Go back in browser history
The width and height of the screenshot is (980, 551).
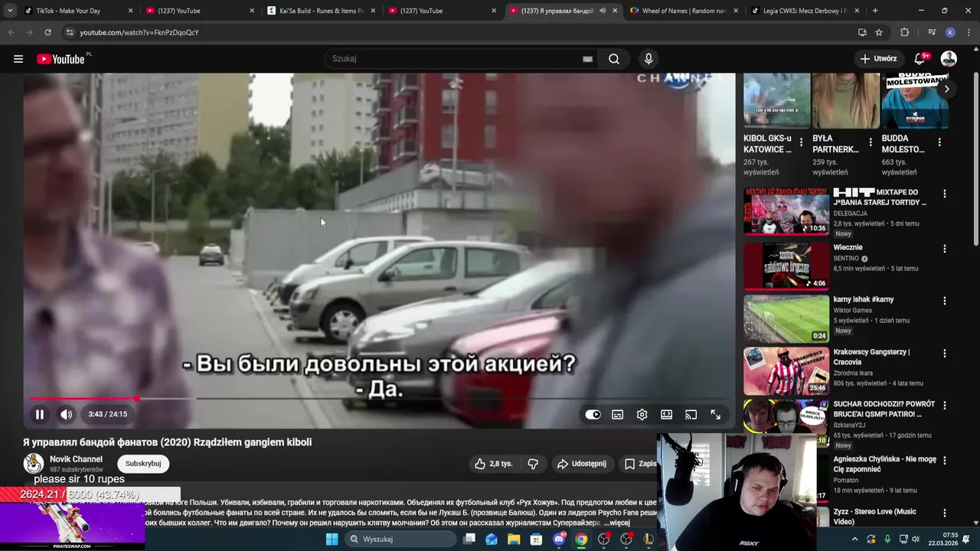[x=11, y=32]
